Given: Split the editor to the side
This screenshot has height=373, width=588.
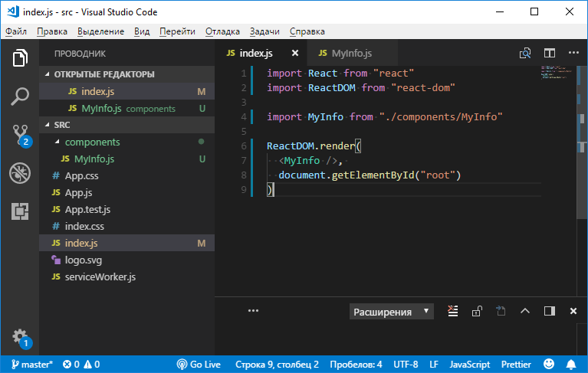Looking at the screenshot, I should pos(550,53).
